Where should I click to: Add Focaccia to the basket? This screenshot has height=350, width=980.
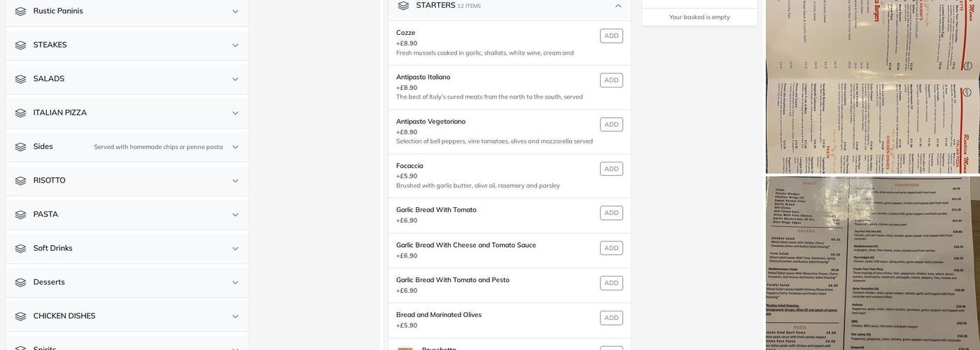click(611, 169)
